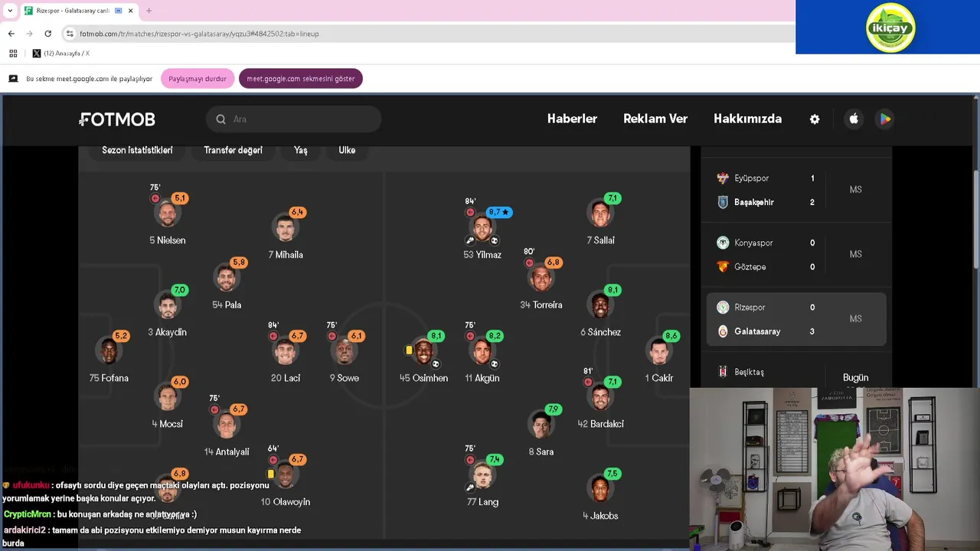This screenshot has width=980, height=551.
Task: Open the browser apps grid icon
Action: tap(13, 54)
